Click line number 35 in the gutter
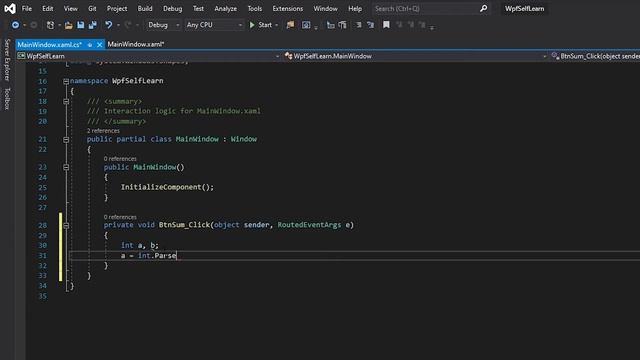The image size is (640, 360). [42, 296]
